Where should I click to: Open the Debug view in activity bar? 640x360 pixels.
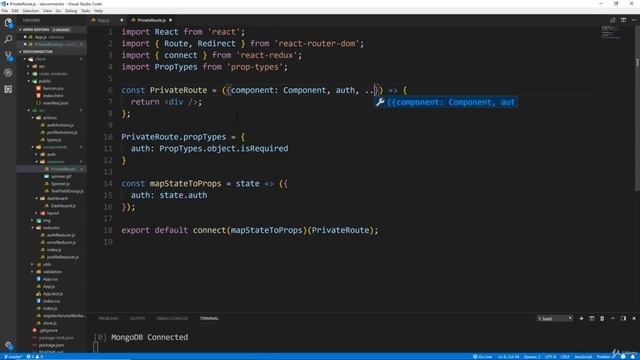pyautogui.click(x=8, y=73)
